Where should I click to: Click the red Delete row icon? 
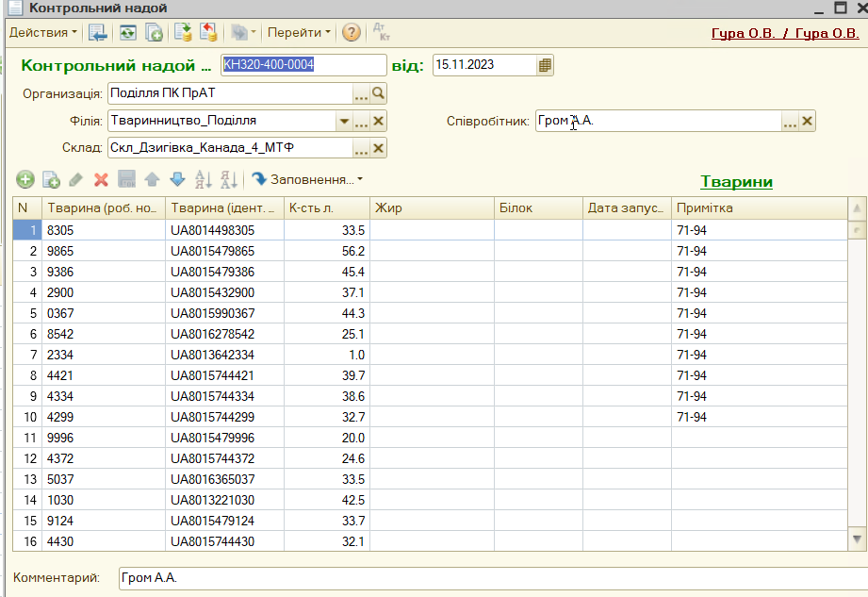[x=102, y=179]
